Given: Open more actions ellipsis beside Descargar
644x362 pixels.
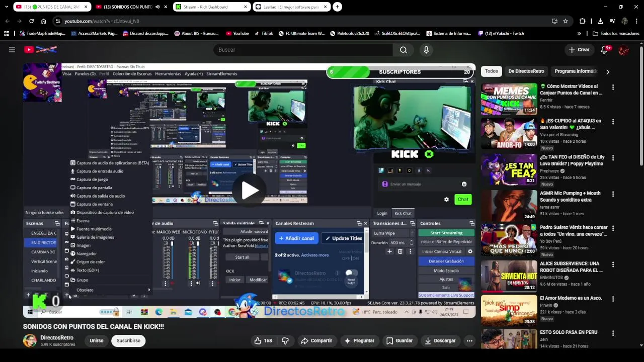Looking at the screenshot, I should point(469,340).
